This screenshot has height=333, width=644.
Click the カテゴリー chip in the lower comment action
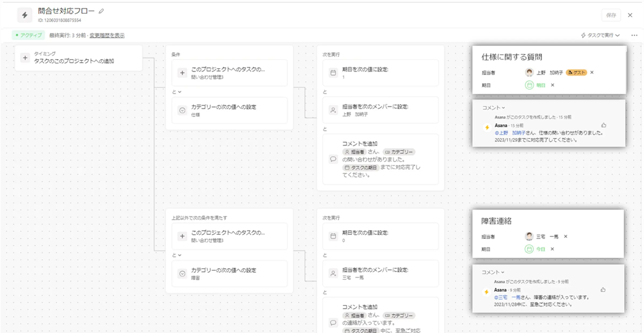click(399, 315)
